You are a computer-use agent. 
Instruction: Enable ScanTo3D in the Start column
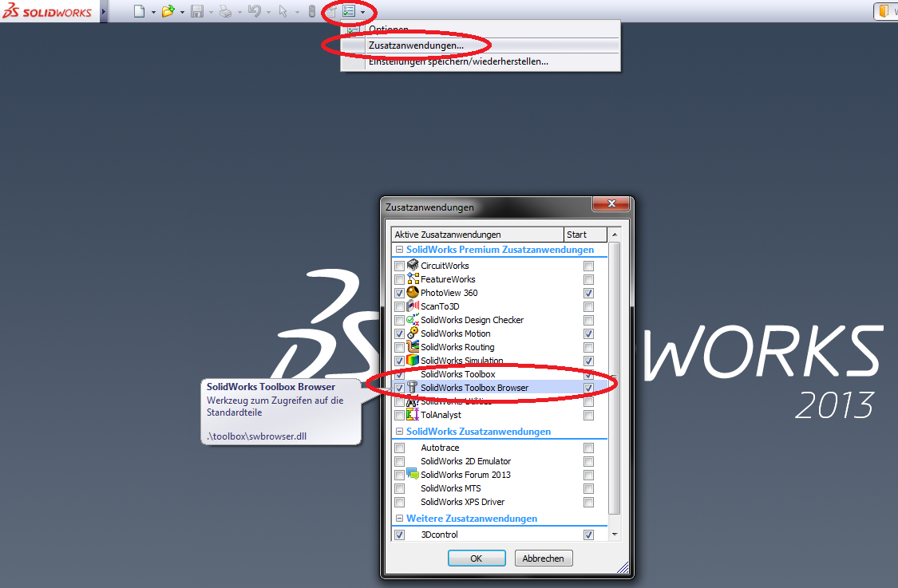click(x=588, y=307)
